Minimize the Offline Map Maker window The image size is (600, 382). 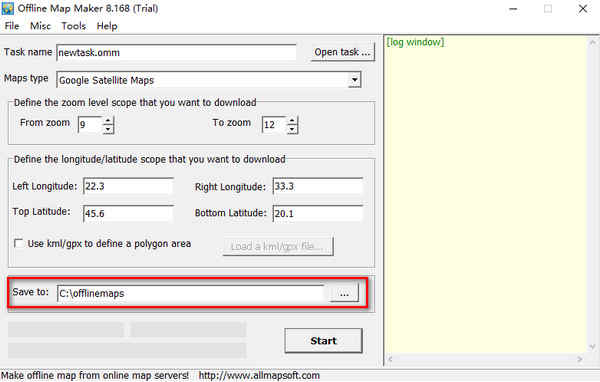pos(513,9)
